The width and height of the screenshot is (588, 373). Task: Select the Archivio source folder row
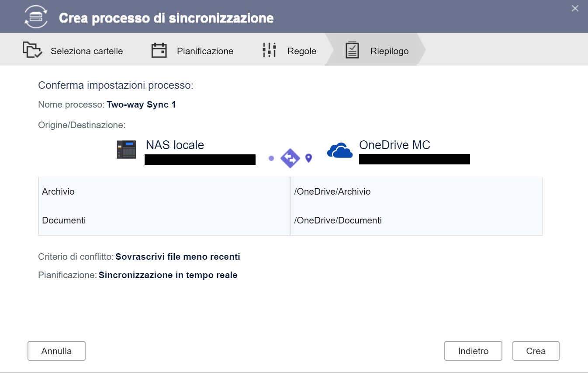59,192
